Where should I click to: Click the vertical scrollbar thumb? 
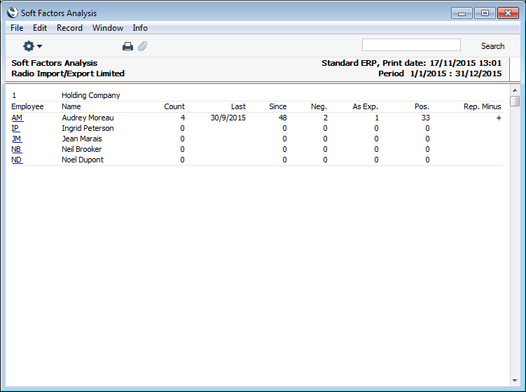click(515, 101)
